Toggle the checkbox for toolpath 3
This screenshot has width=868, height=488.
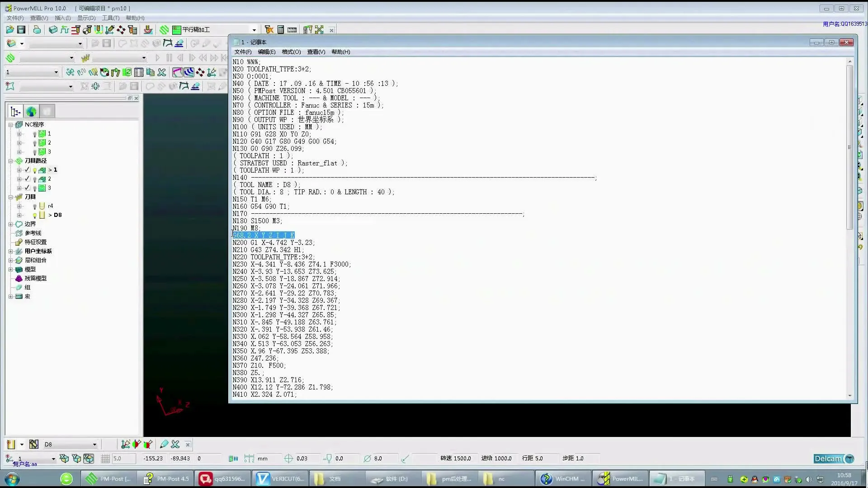pos(27,188)
